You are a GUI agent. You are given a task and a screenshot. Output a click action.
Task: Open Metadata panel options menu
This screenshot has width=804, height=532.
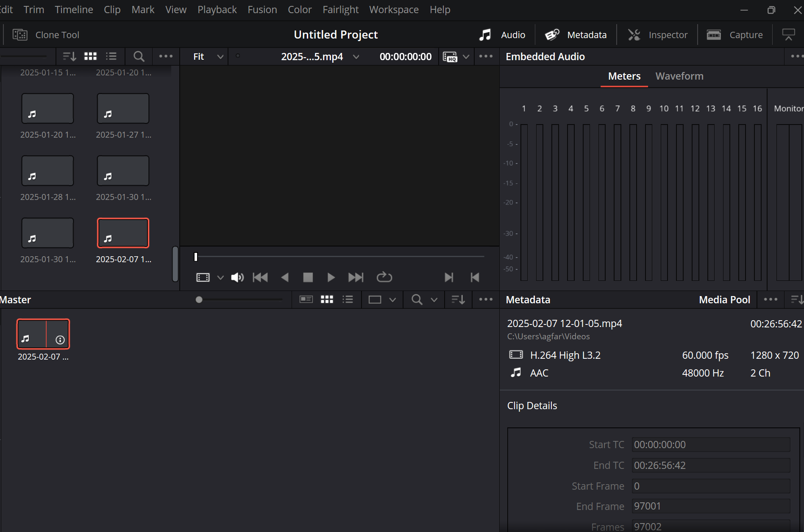[x=771, y=299]
